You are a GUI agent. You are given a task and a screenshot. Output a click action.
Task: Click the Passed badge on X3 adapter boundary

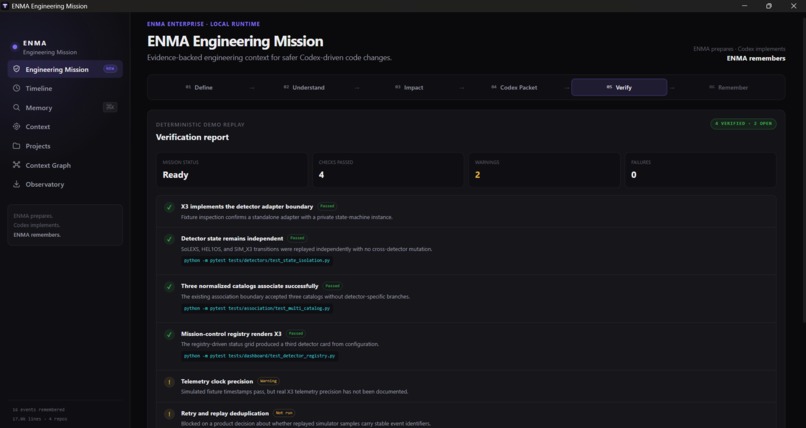[327, 206]
